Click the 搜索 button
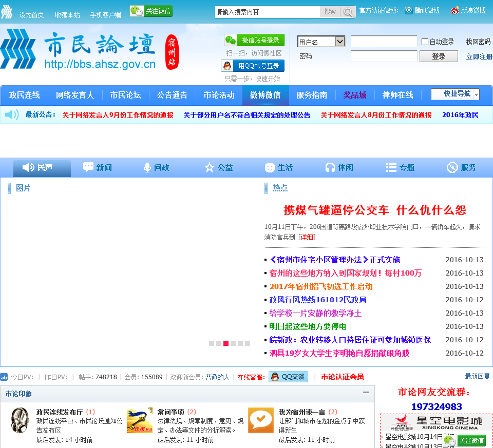This screenshot has width=493, height=448. pyautogui.click(x=330, y=12)
